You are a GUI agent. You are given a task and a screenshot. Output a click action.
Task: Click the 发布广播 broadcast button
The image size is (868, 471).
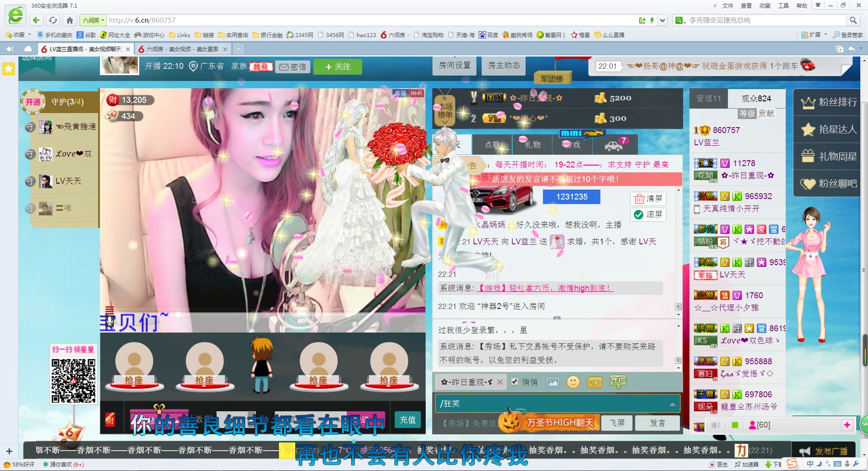824,451
